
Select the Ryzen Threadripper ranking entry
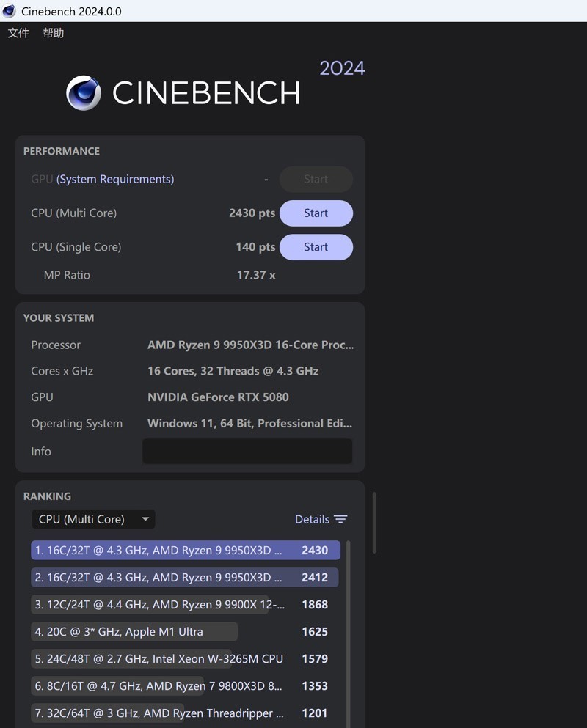[159, 713]
